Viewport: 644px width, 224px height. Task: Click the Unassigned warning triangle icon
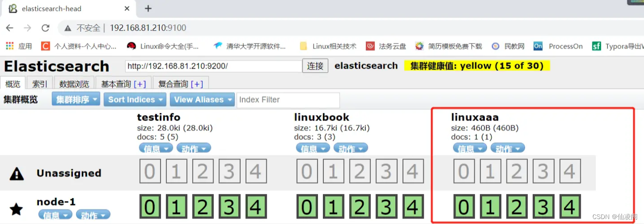click(17, 173)
